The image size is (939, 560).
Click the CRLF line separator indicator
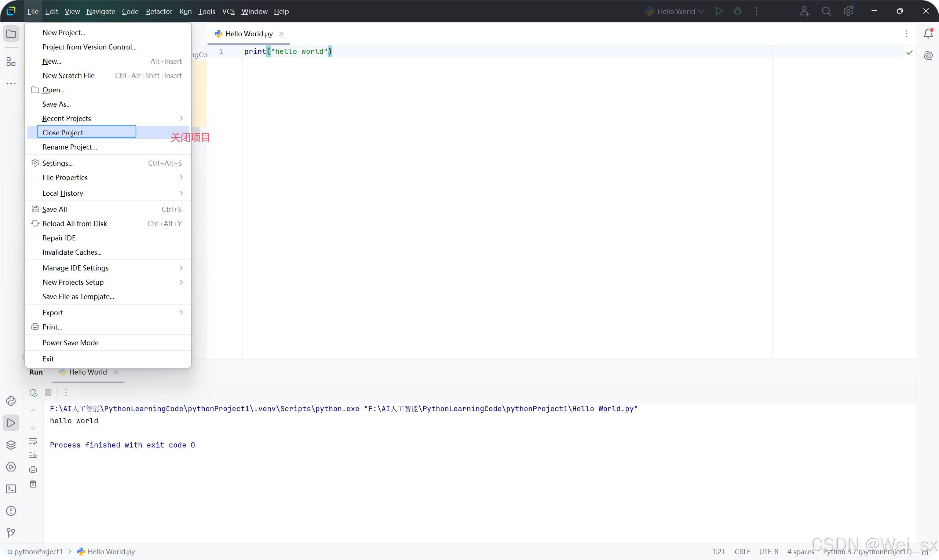pos(742,551)
